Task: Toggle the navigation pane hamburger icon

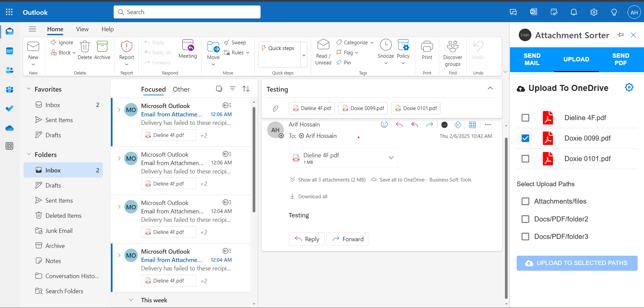Action: click(32, 29)
